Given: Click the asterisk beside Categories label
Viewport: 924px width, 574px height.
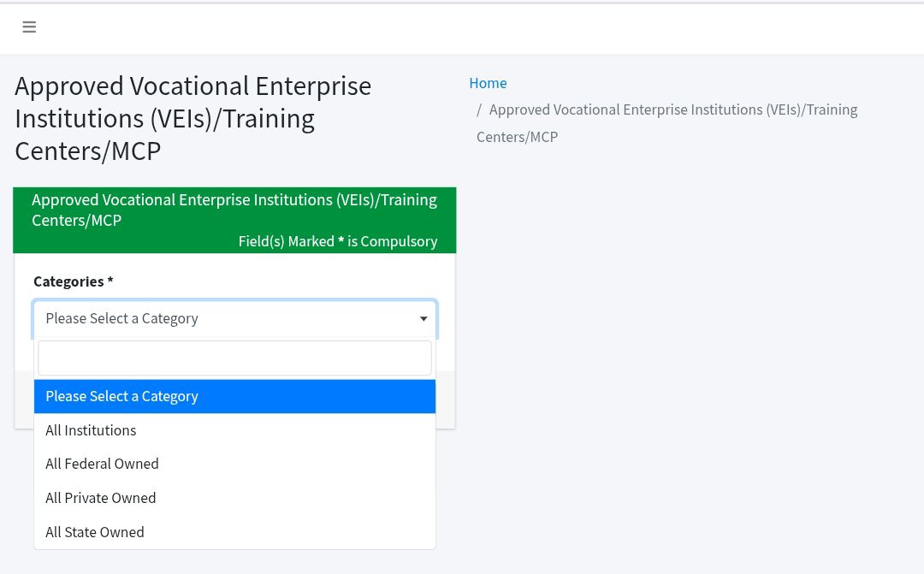Looking at the screenshot, I should pyautogui.click(x=110, y=281).
